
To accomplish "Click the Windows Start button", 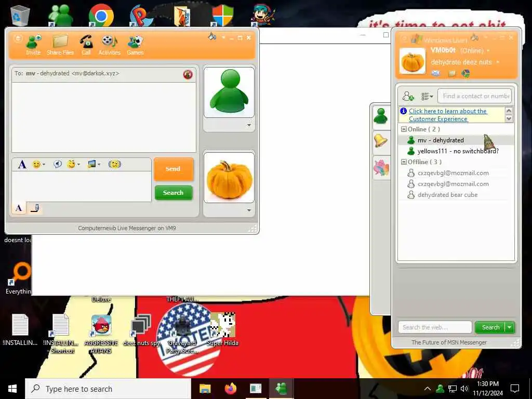I will (x=12, y=389).
